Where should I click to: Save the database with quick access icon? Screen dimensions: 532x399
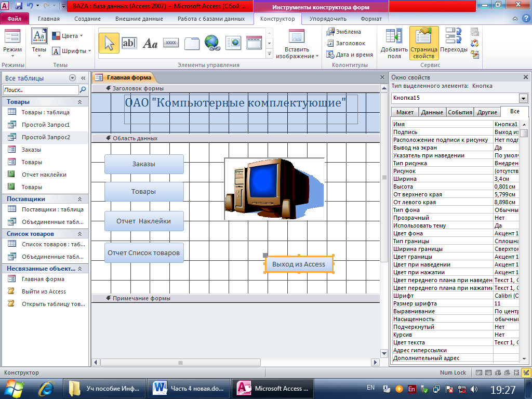[x=19, y=5]
